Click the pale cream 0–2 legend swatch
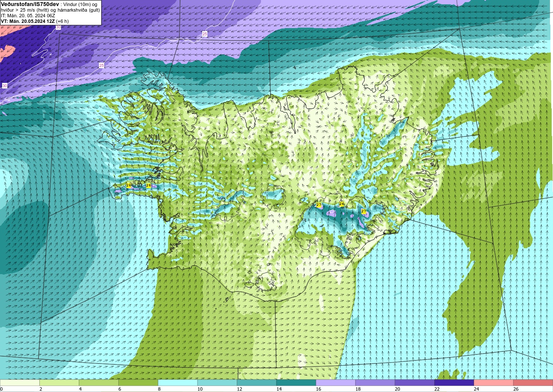This screenshot has width=553, height=392. pyautogui.click(x=20, y=383)
